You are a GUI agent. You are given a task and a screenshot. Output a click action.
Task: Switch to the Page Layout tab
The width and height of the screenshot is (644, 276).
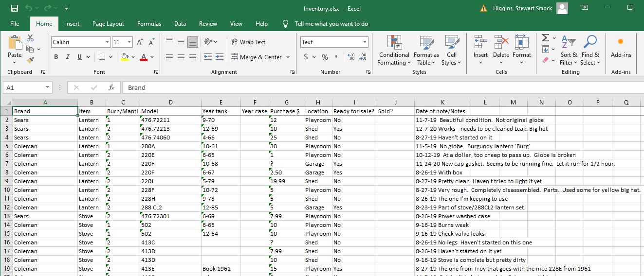tap(108, 24)
